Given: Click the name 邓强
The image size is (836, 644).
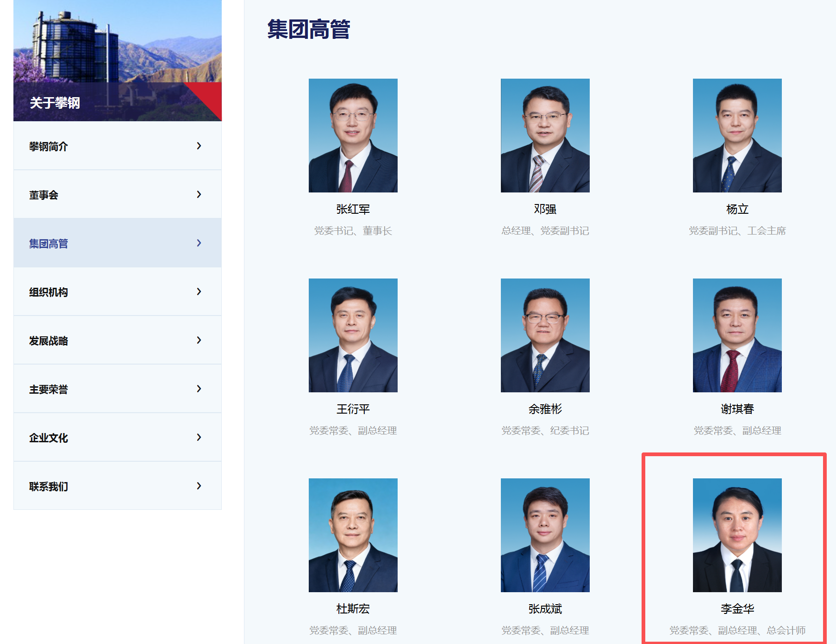Looking at the screenshot, I should click(x=545, y=210).
